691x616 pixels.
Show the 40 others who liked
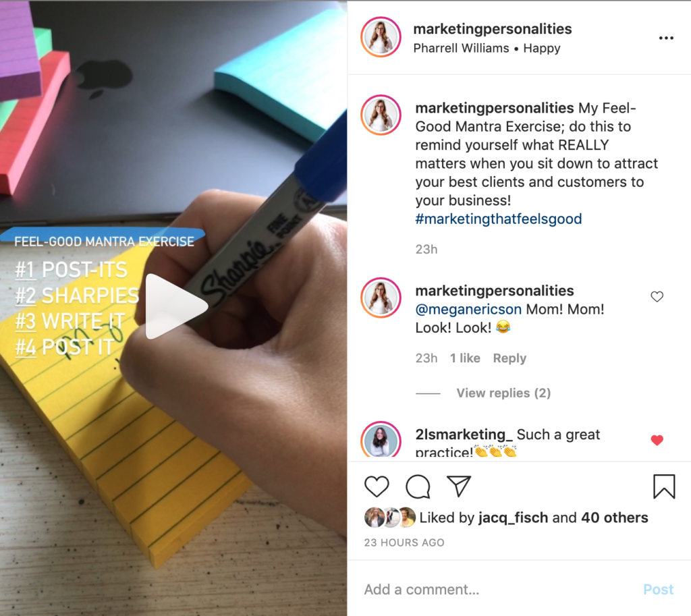(614, 517)
